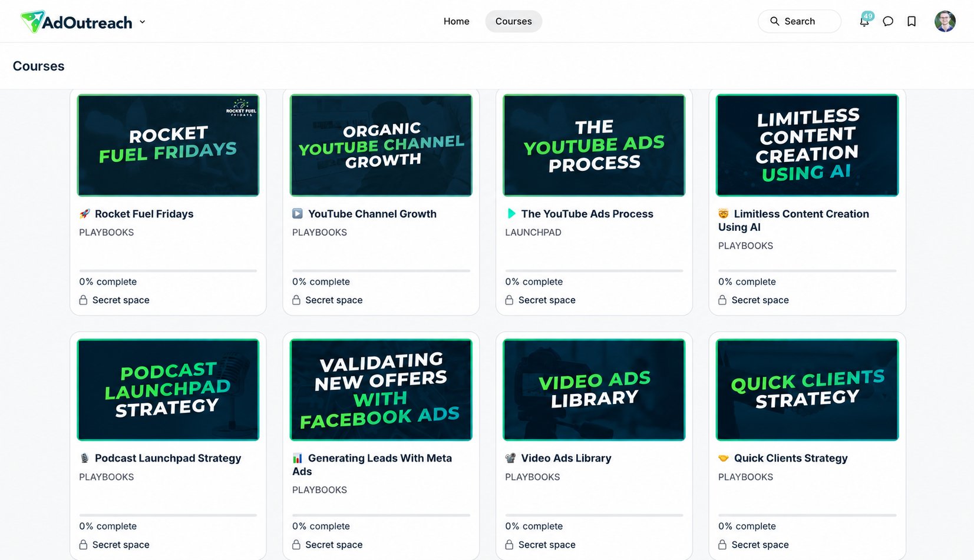Go to the Home tab
Viewport: 974px width, 560px height.
click(x=456, y=21)
